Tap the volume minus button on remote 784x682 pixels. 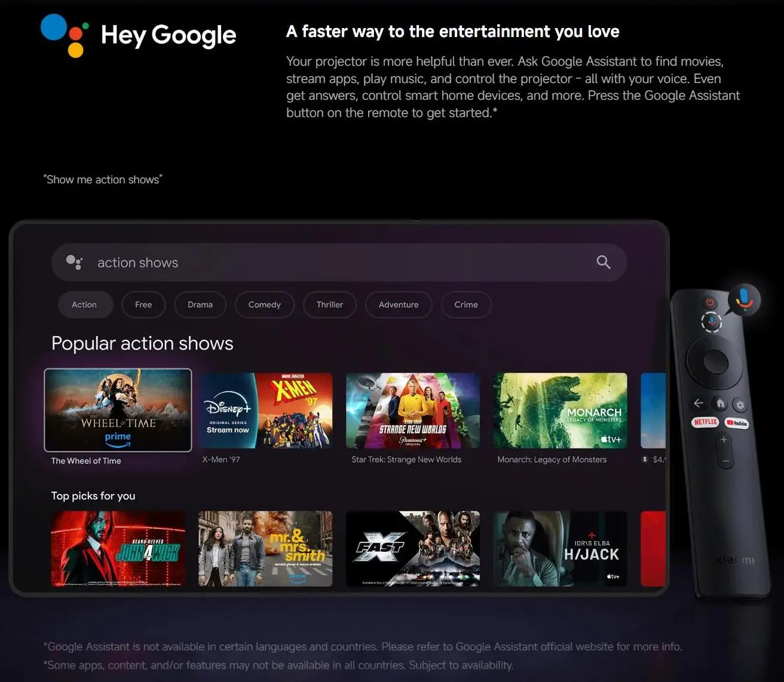point(725,461)
